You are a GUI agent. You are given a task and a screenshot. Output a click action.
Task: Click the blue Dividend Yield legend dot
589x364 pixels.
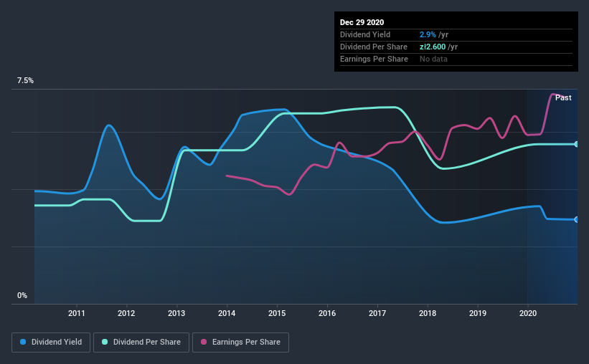click(23, 342)
